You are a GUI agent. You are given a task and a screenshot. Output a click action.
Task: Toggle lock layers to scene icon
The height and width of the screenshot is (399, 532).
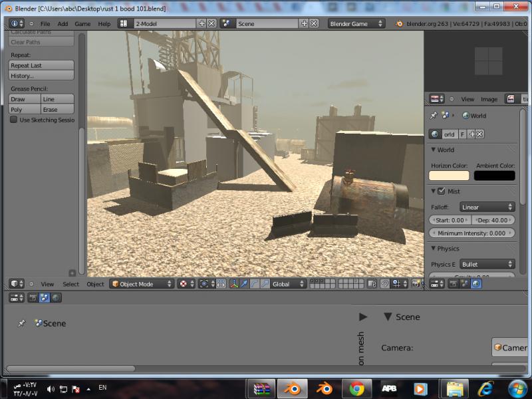372,284
